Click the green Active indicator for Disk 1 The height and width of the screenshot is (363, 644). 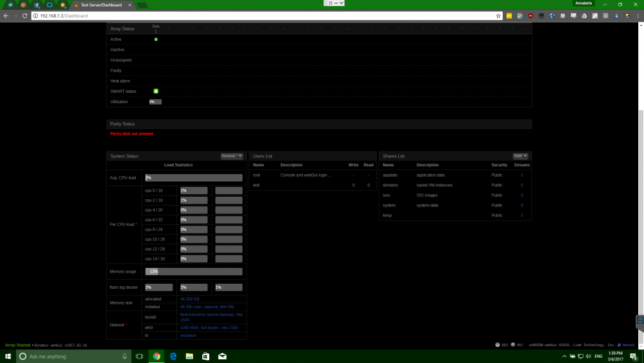pos(156,39)
